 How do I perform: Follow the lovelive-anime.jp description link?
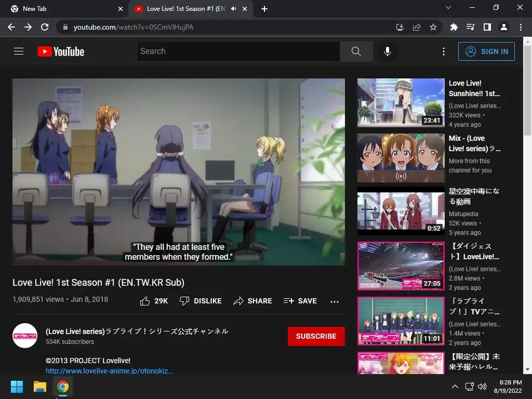(110, 371)
